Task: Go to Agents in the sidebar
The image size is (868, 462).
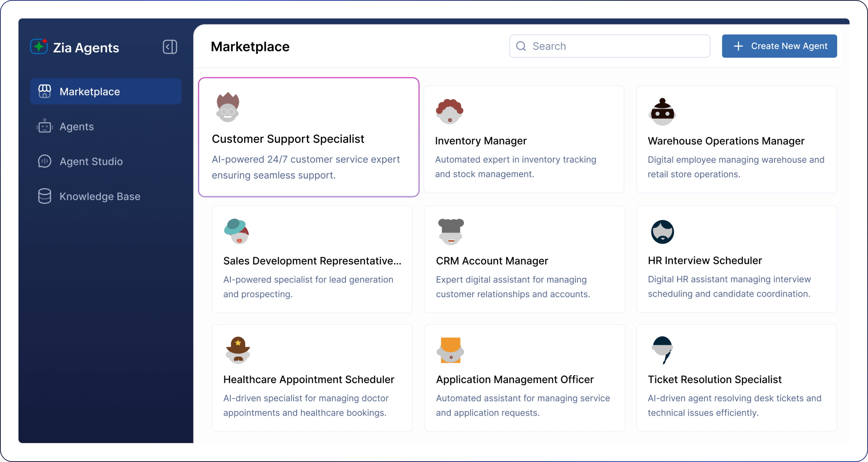Action: 76,126
